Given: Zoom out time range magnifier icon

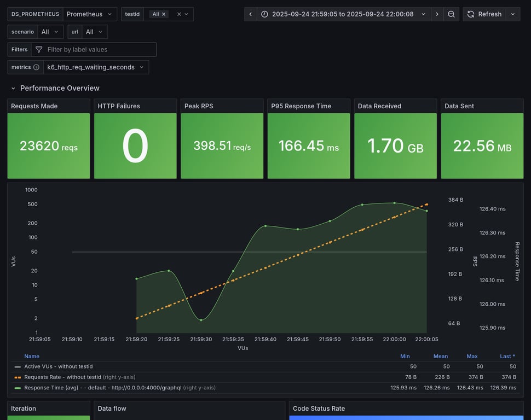Looking at the screenshot, I should point(451,14).
